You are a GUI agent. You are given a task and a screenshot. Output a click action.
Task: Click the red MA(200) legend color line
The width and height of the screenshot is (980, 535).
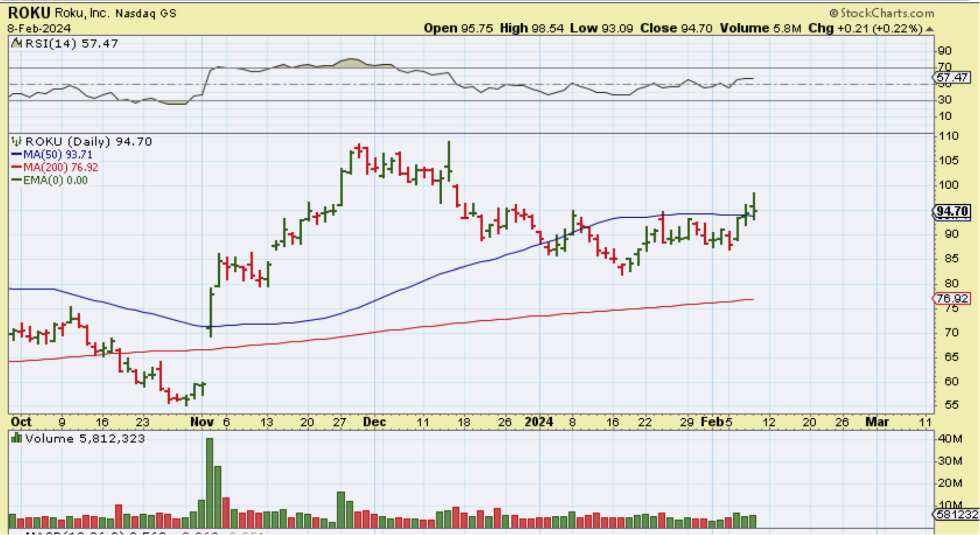click(x=16, y=167)
